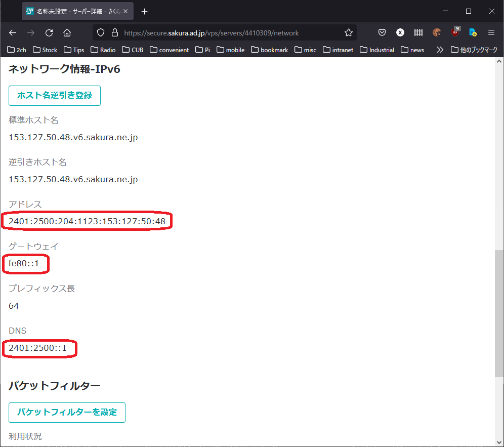The image size is (504, 447).
Task: Open uBlock Origin extension popup
Action: pyautogui.click(x=455, y=31)
